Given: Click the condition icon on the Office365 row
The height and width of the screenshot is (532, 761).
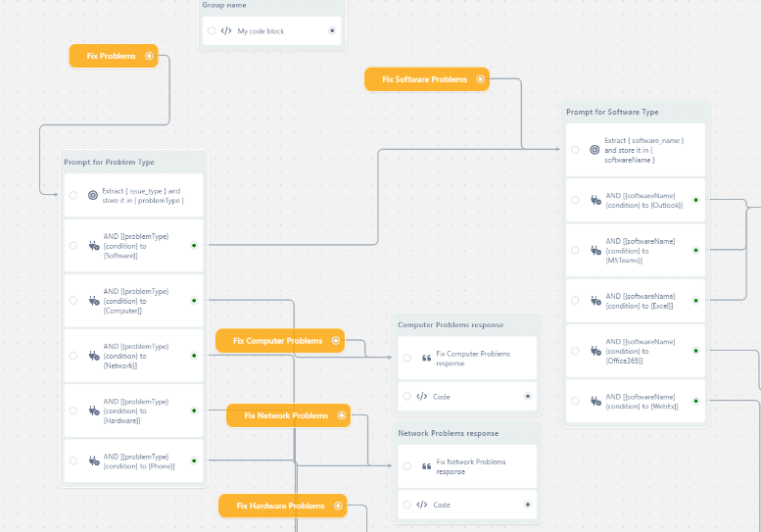Looking at the screenshot, I should pyautogui.click(x=595, y=351).
